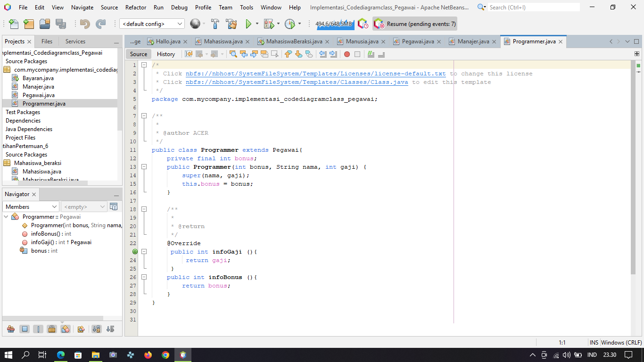Click the license-default.txt link on line 2

point(315,74)
